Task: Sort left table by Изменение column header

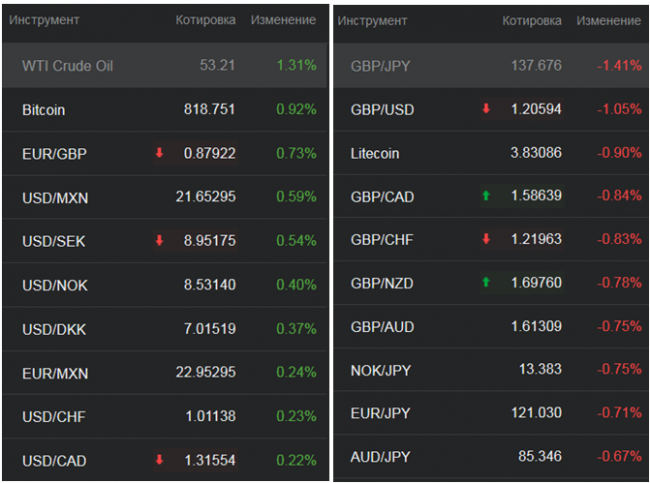Action: (x=283, y=20)
